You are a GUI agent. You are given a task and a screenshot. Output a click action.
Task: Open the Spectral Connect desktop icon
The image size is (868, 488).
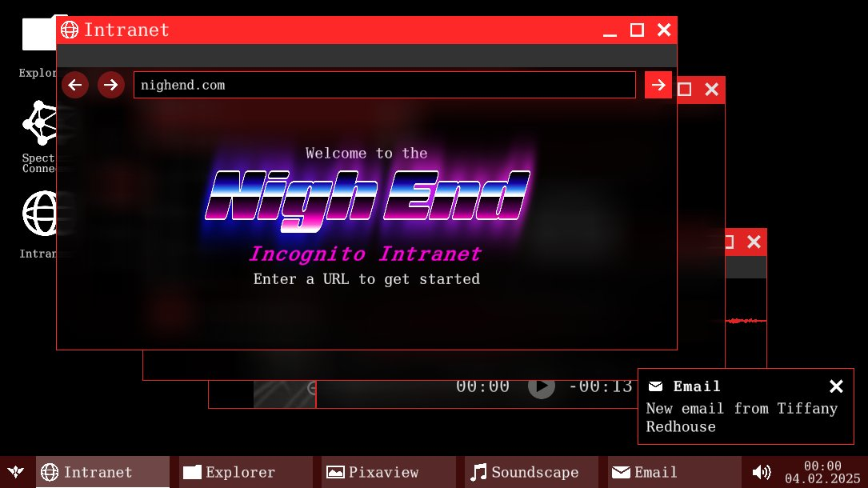(x=38, y=137)
